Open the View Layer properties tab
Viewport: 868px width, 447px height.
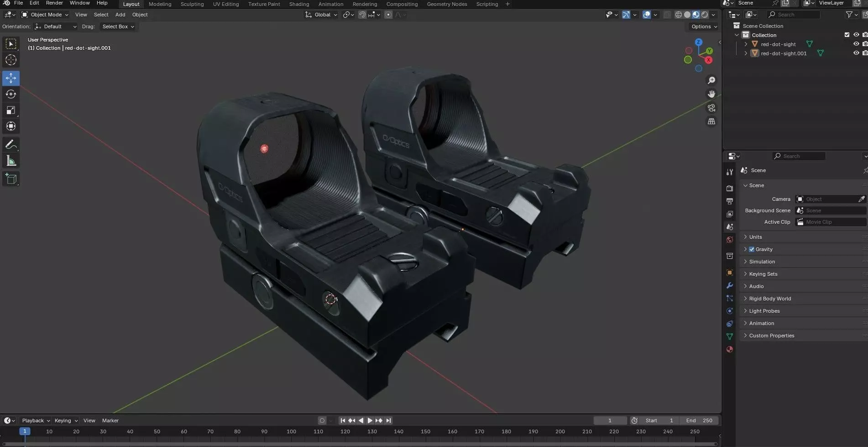tap(730, 214)
